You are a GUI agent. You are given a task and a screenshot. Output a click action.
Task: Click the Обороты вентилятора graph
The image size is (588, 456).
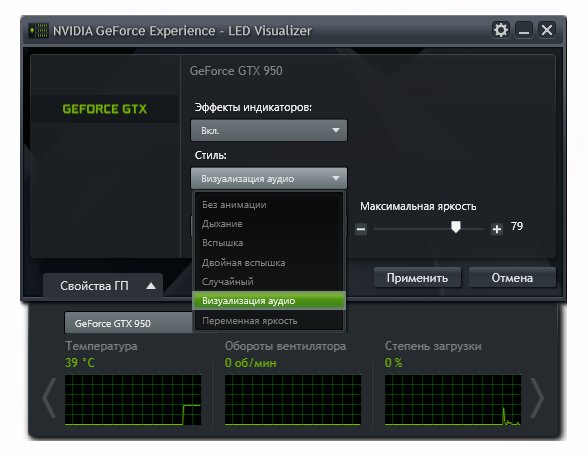click(x=293, y=400)
